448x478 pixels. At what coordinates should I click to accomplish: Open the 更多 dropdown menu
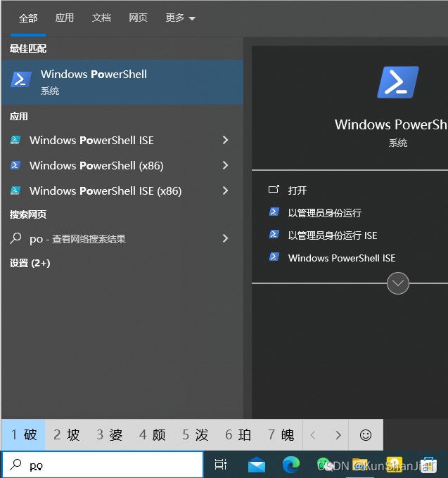click(180, 18)
